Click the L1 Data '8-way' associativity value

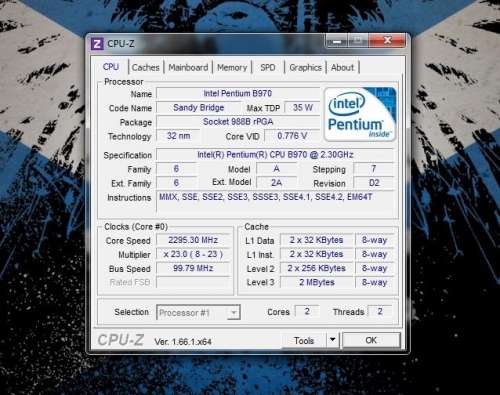click(x=374, y=240)
